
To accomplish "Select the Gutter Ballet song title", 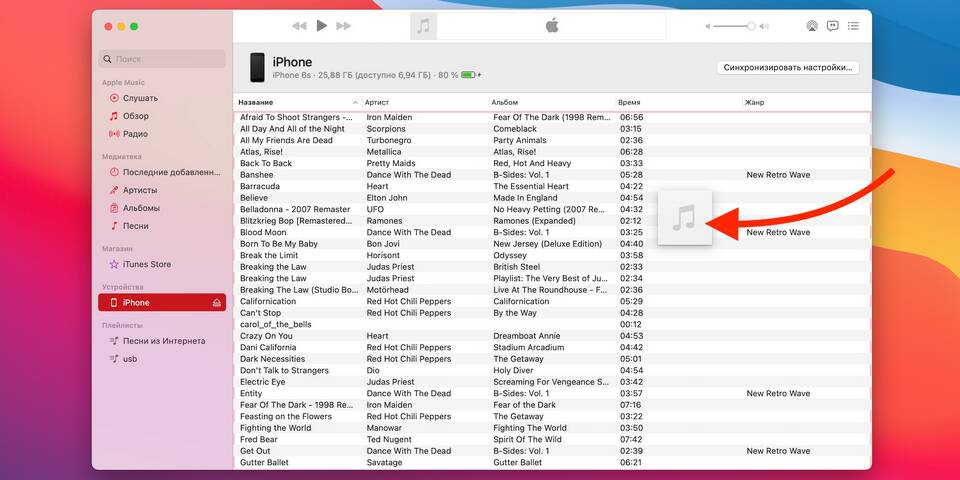I will (x=264, y=462).
